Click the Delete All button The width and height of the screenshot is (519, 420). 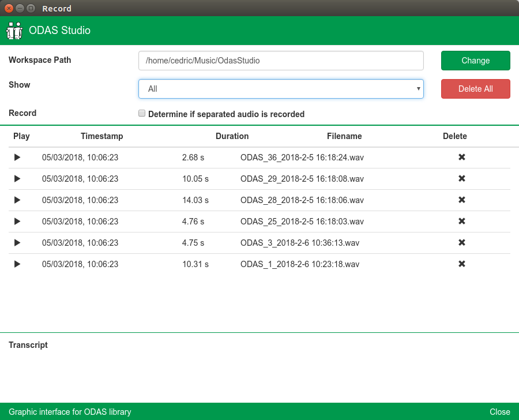click(475, 89)
